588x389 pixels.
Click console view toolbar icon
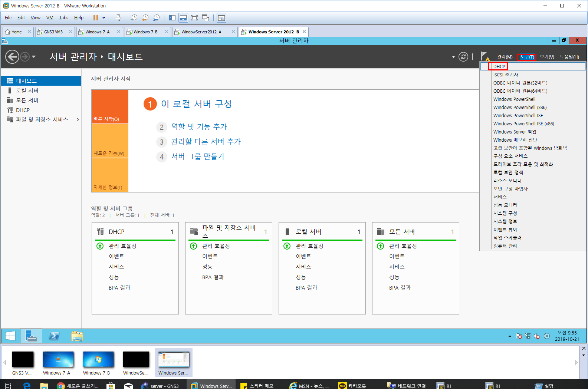(221, 18)
